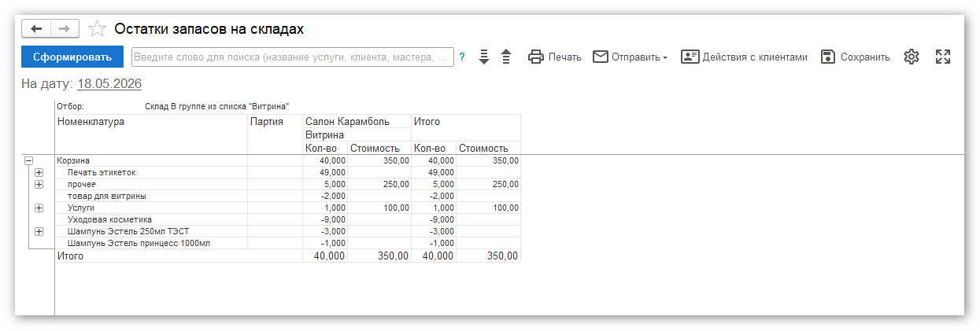980x331 pixels.
Task: Select the Витрина header cell
Action: [x=357, y=134]
